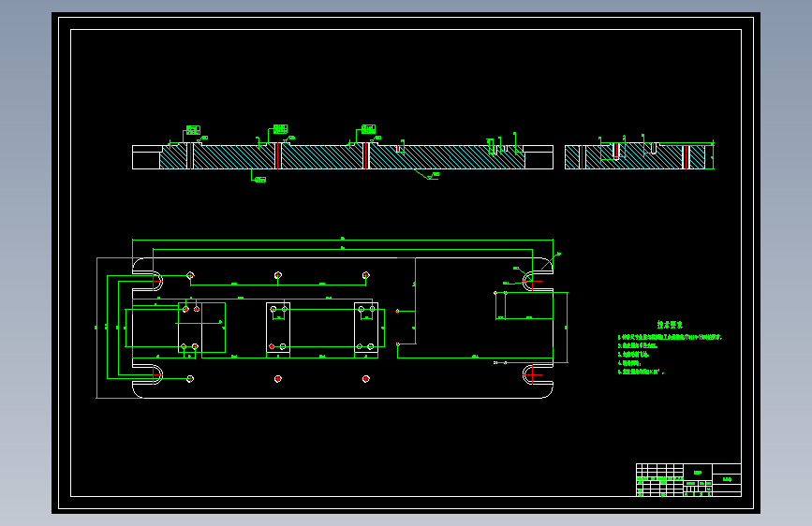The width and height of the screenshot is (812, 526).
Task: Pick the middle hole in the upper row of three
Action: click(x=278, y=275)
